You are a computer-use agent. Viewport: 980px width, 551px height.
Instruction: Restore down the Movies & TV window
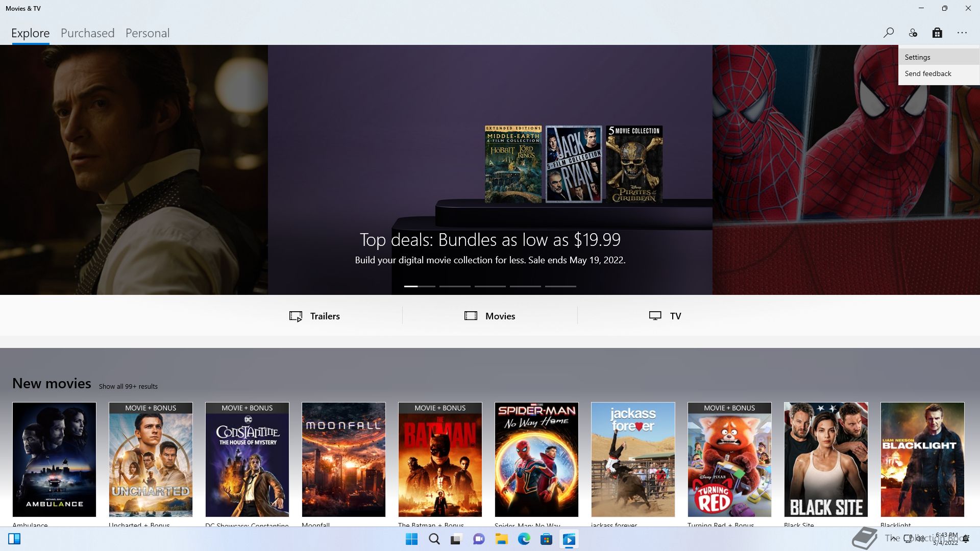pyautogui.click(x=945, y=8)
